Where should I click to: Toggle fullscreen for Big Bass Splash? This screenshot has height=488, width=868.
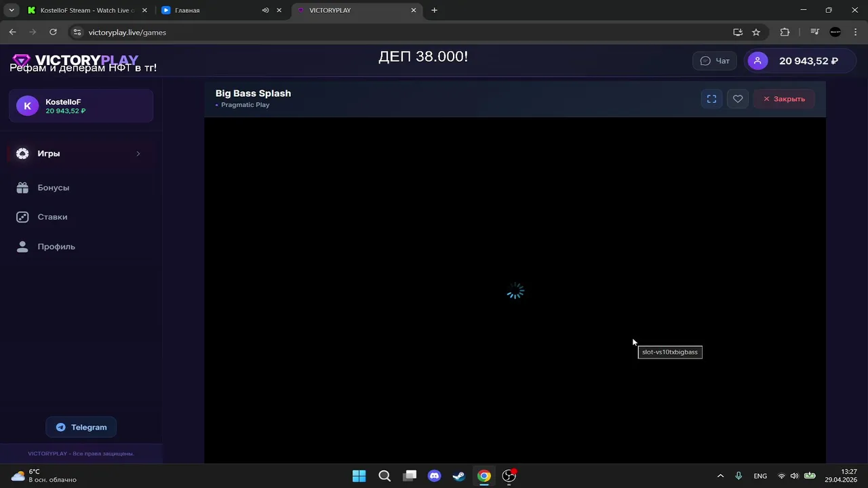pos(711,99)
